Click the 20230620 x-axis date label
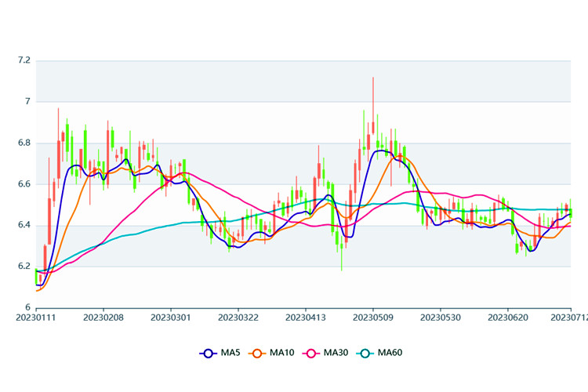This screenshot has width=588, height=392. click(x=506, y=318)
